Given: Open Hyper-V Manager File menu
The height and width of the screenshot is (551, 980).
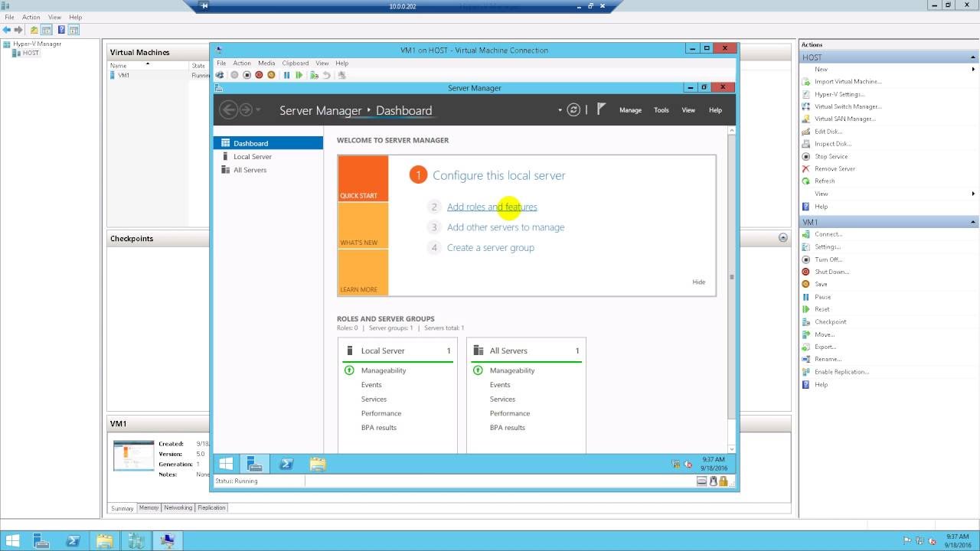Looking at the screenshot, I should (9, 17).
